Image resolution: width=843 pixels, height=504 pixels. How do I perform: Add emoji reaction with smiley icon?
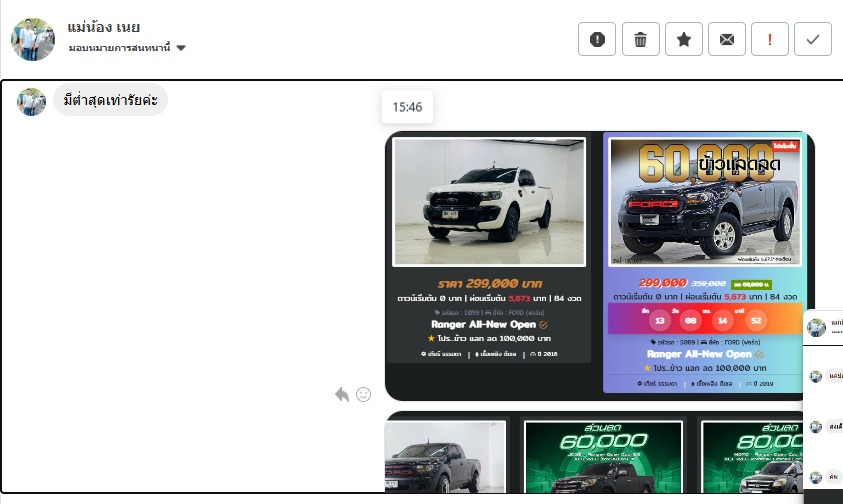tap(363, 394)
